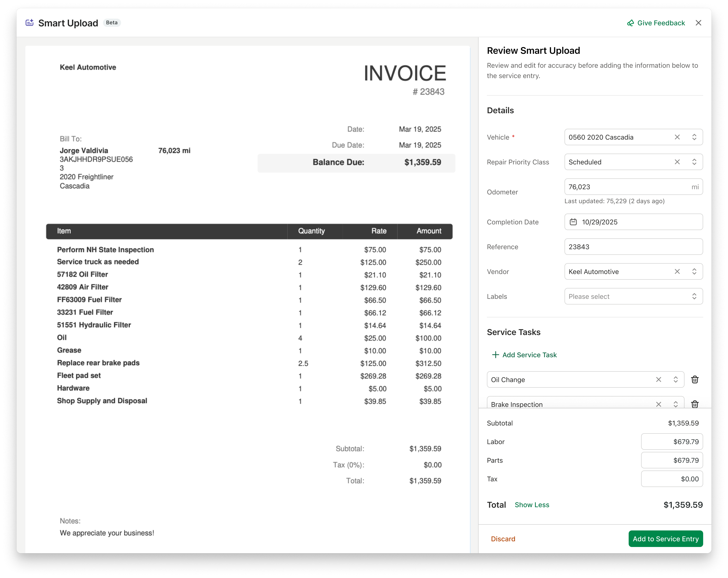Edit the Tax amount field
Viewport: 728px width, 578px height.
[x=672, y=479]
